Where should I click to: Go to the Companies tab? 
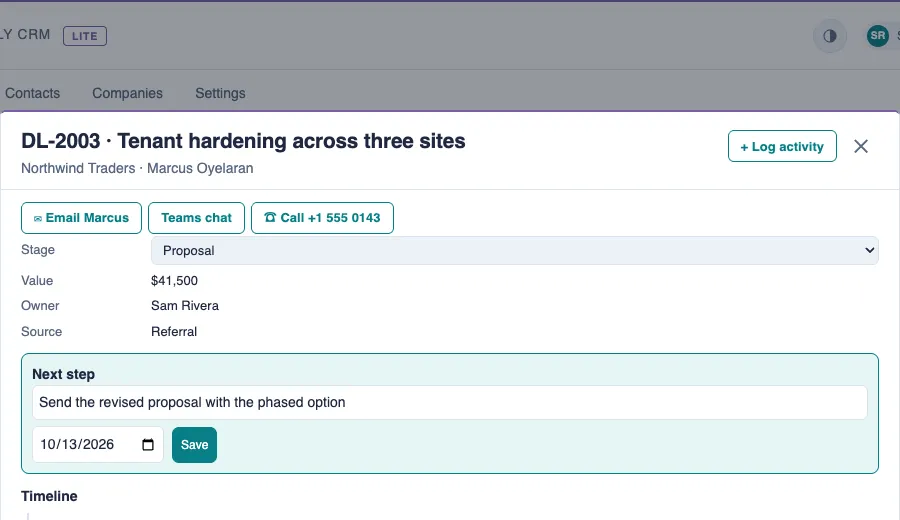127,93
